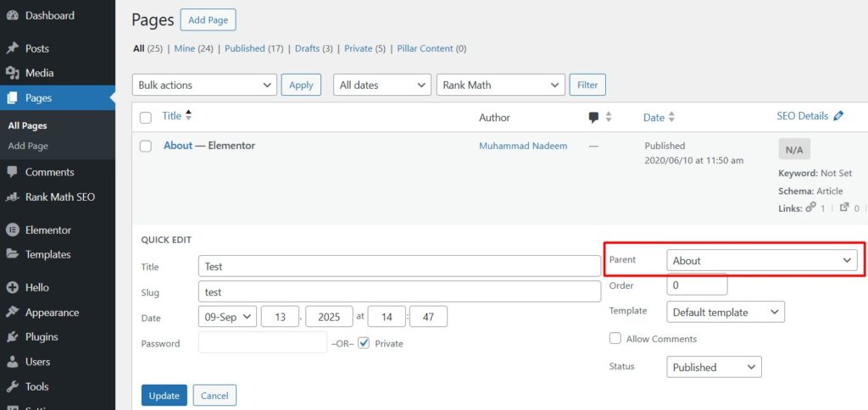This screenshot has height=410, width=868.
Task: Sort pages by Title arrows
Action: pos(188,116)
